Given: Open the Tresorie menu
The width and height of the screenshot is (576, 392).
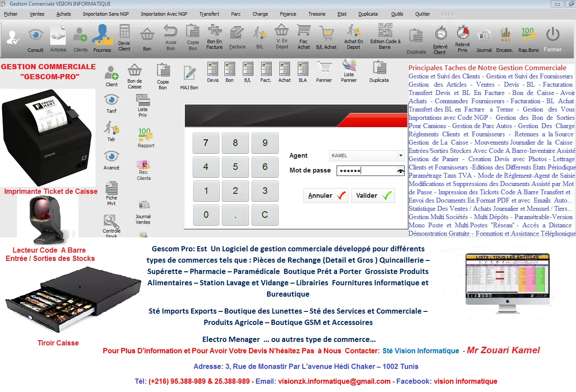Looking at the screenshot, I should coord(317,14).
